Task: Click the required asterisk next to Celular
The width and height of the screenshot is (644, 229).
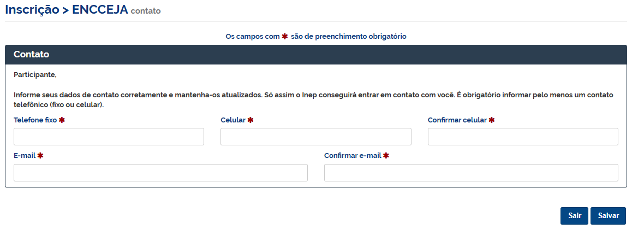Action: click(x=251, y=120)
